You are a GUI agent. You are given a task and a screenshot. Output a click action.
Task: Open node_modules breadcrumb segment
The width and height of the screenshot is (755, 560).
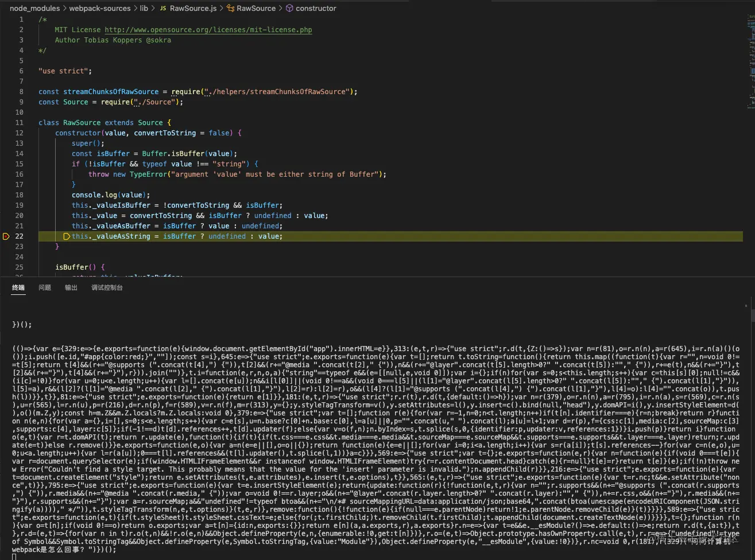pos(34,9)
